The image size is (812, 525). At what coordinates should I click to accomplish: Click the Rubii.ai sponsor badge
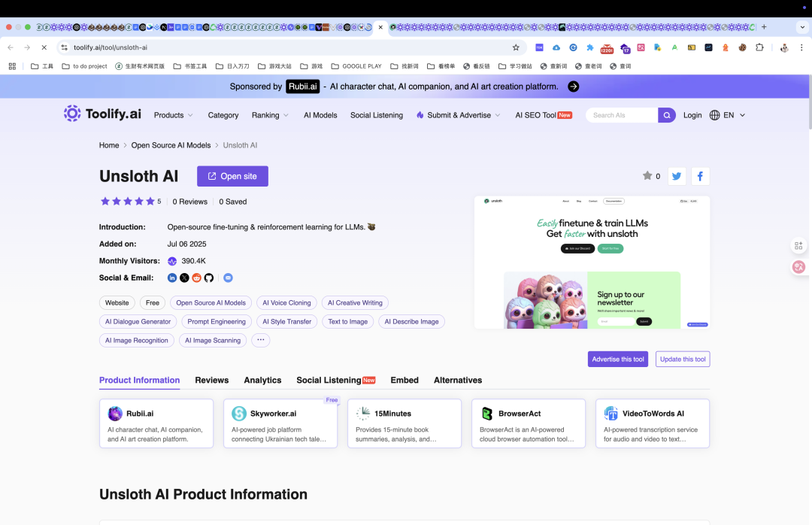coord(302,86)
